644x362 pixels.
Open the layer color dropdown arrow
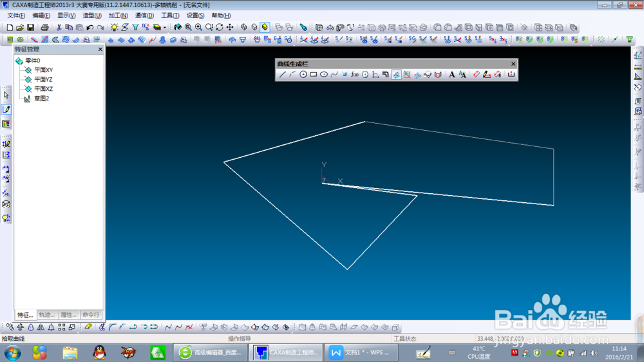tap(165, 28)
